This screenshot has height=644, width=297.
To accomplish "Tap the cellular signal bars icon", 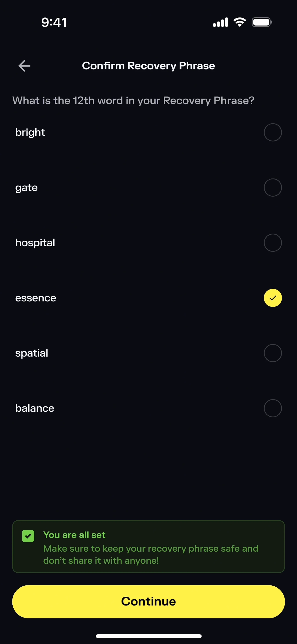I will point(220,22).
